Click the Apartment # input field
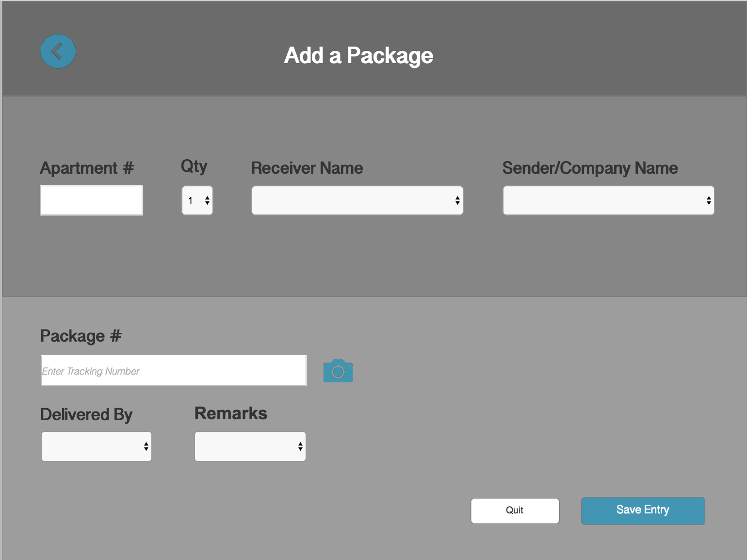The width and height of the screenshot is (747, 560). tap(91, 200)
